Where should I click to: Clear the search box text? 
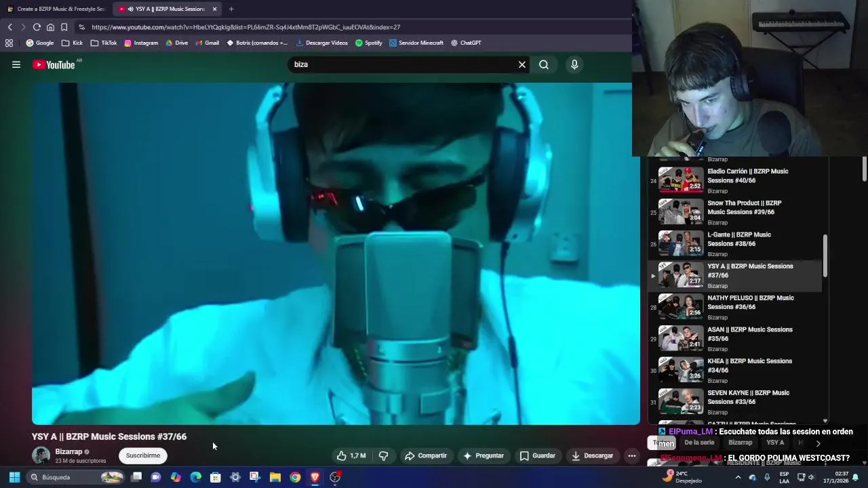(x=522, y=64)
